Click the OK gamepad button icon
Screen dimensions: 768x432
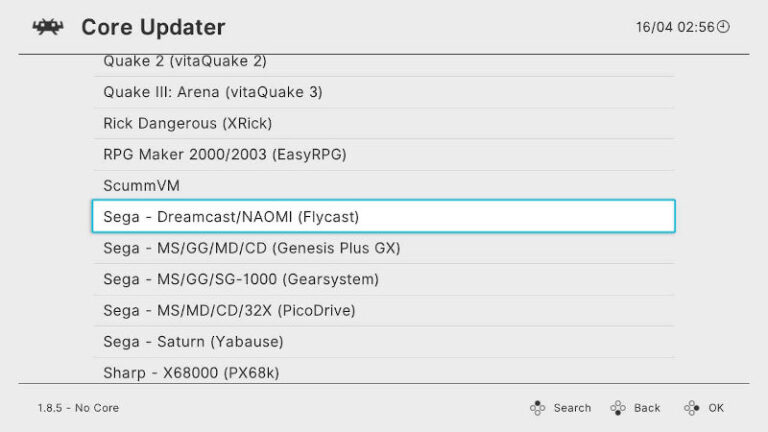(x=692, y=408)
